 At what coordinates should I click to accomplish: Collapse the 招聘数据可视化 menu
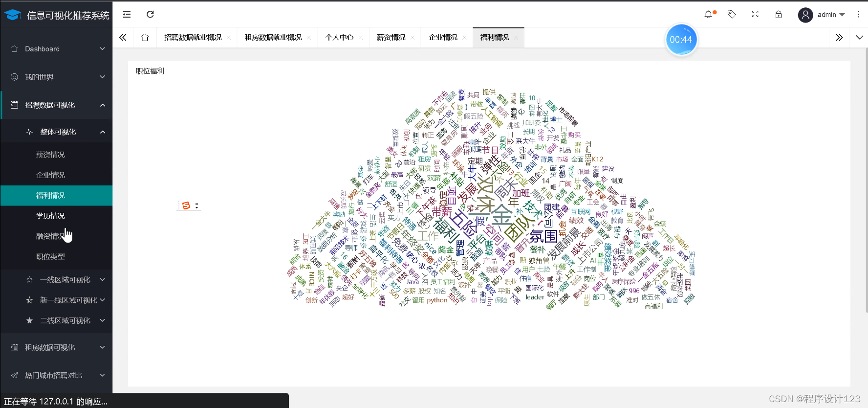[x=103, y=105]
